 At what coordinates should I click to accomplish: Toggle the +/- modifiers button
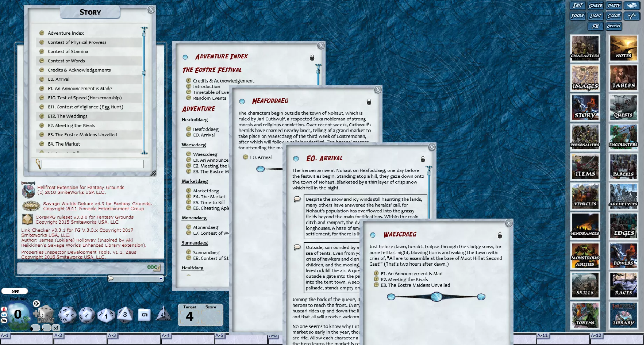pyautogui.click(x=632, y=16)
